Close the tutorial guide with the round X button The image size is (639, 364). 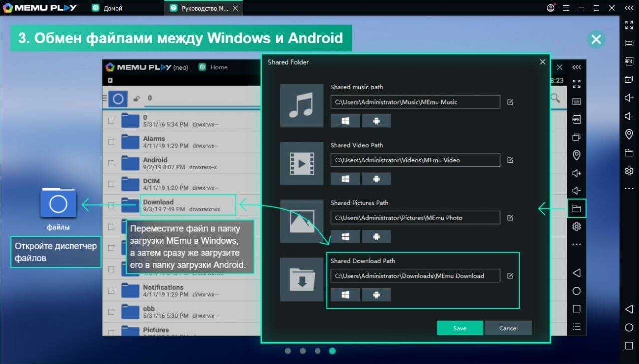pyautogui.click(x=596, y=39)
